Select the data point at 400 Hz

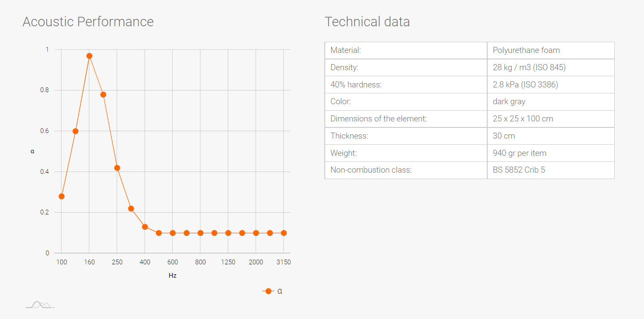click(x=145, y=227)
